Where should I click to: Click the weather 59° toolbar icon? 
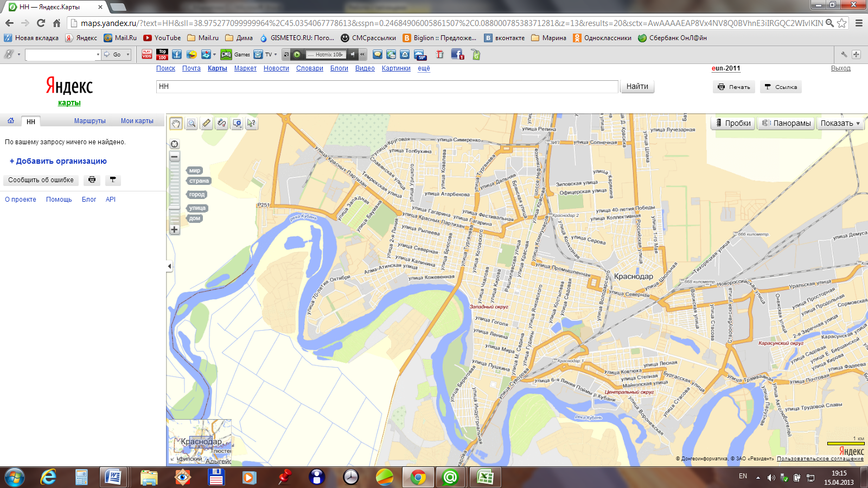(420, 54)
